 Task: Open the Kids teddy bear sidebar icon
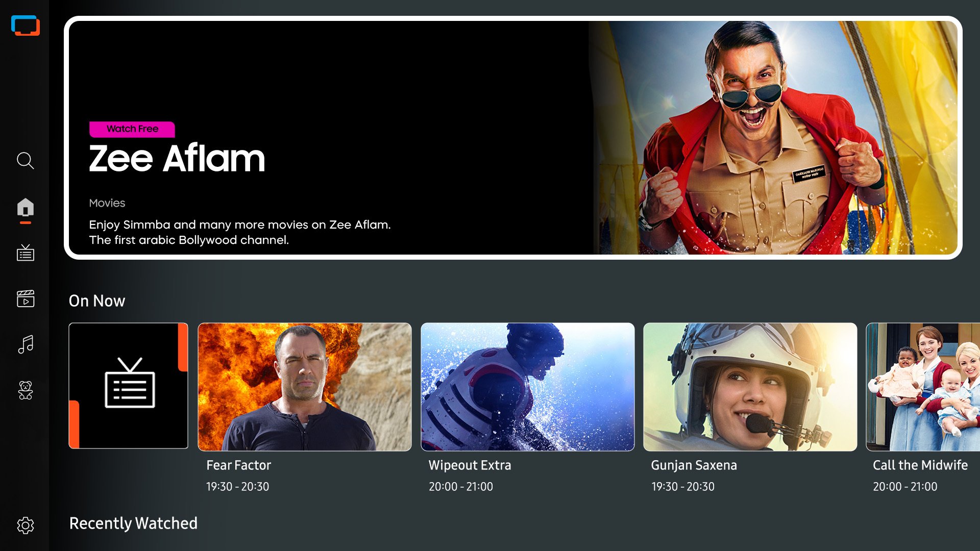[26, 390]
